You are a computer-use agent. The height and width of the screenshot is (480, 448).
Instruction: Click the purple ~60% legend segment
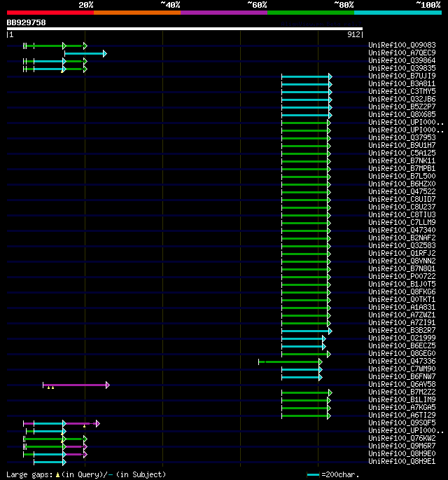click(x=224, y=13)
